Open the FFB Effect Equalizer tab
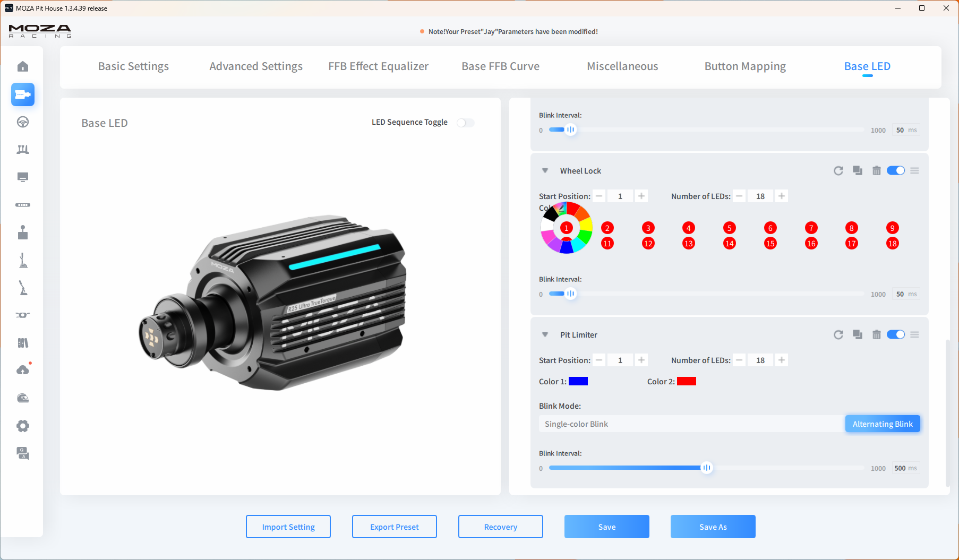Image resolution: width=959 pixels, height=560 pixels. [378, 66]
